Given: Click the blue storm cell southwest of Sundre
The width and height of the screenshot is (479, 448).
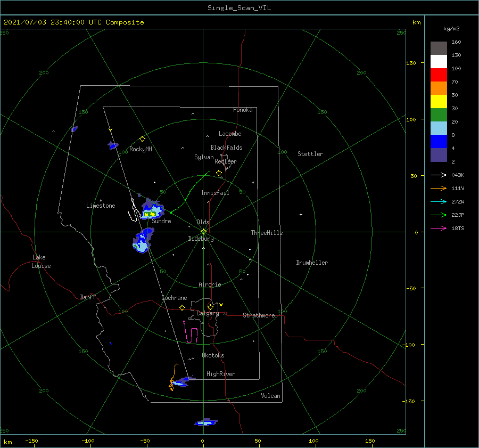Looking at the screenshot, I should (143, 240).
